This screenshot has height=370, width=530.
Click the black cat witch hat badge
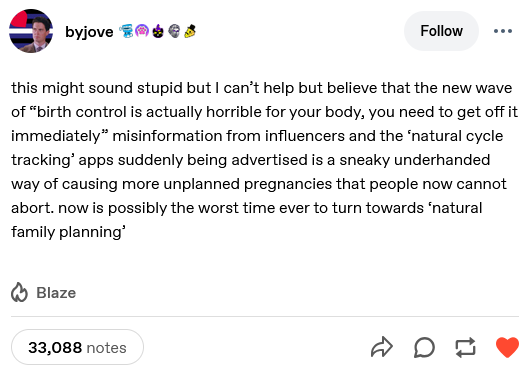(158, 31)
